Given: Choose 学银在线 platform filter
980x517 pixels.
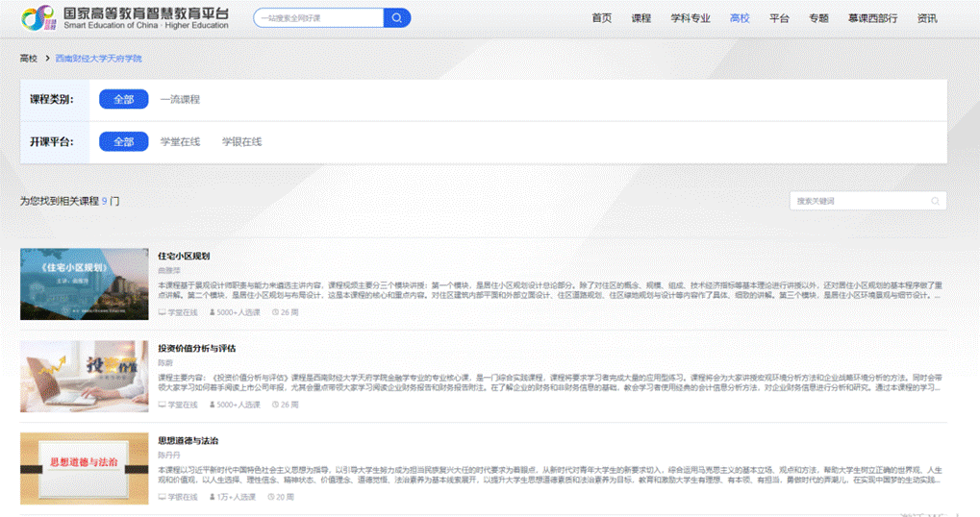Looking at the screenshot, I should (241, 141).
